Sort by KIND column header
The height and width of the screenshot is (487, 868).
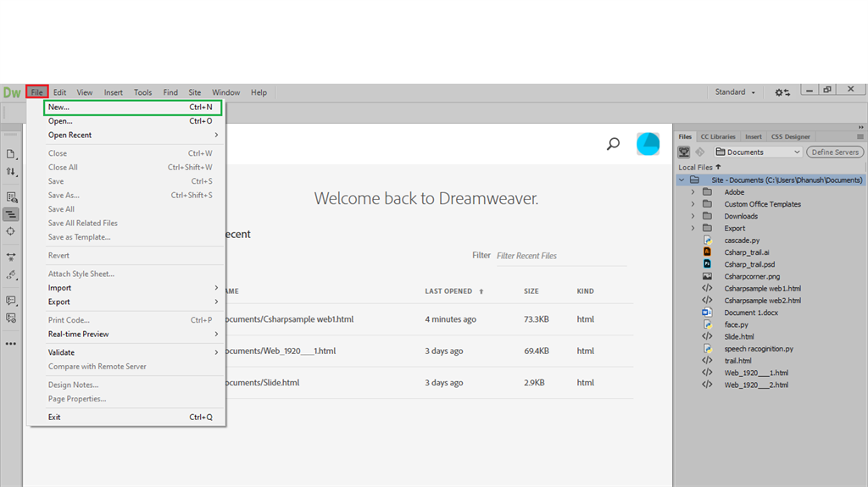(585, 291)
